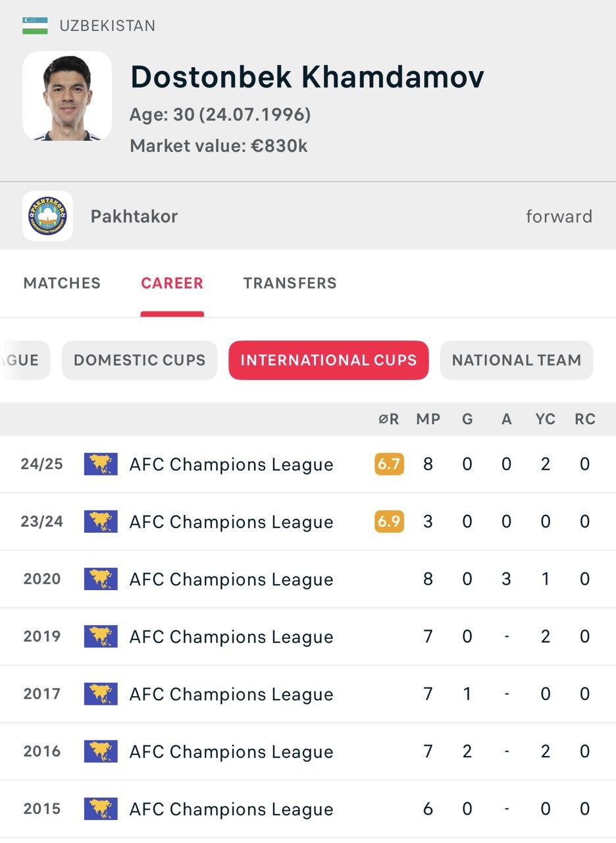This screenshot has width=616, height=843.
Task: Tap the 6.9 rating badge
Action: tap(389, 522)
